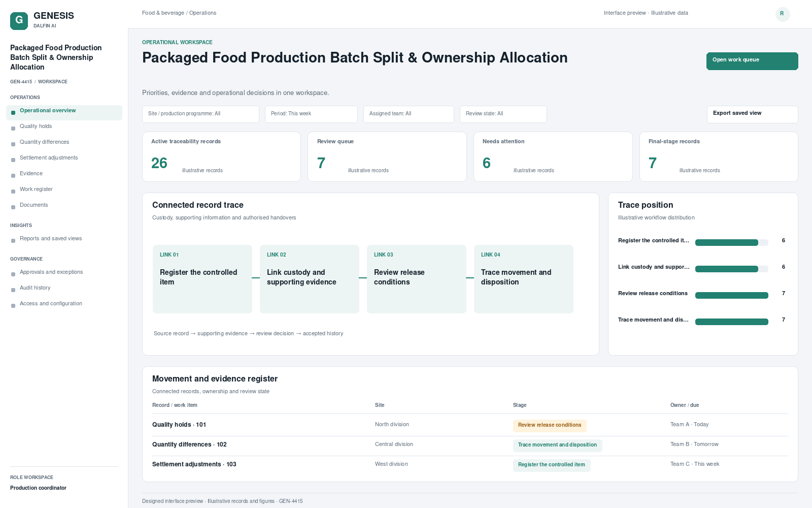Click the Settlement adjustments bullet icon

pyautogui.click(x=13, y=160)
